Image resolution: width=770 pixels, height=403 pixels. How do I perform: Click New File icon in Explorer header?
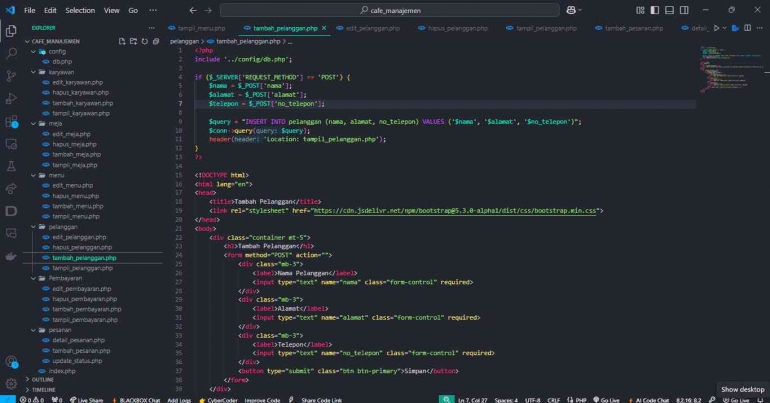coord(122,41)
